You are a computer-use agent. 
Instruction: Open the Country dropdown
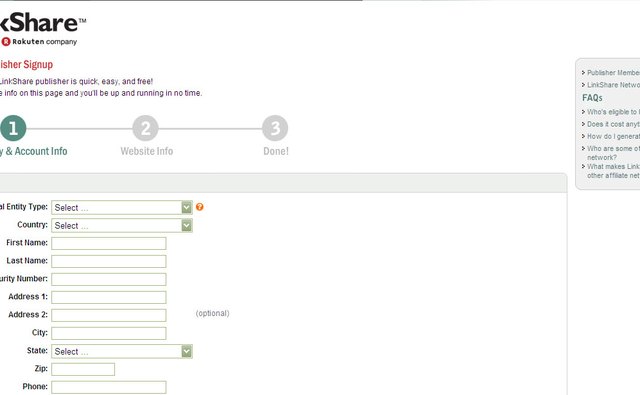122,225
